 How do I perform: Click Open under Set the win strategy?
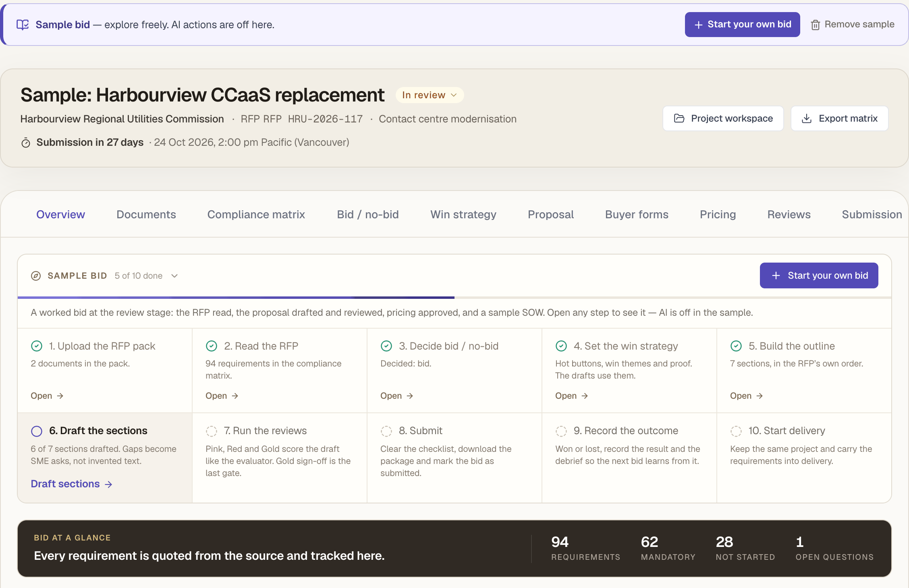[572, 396]
